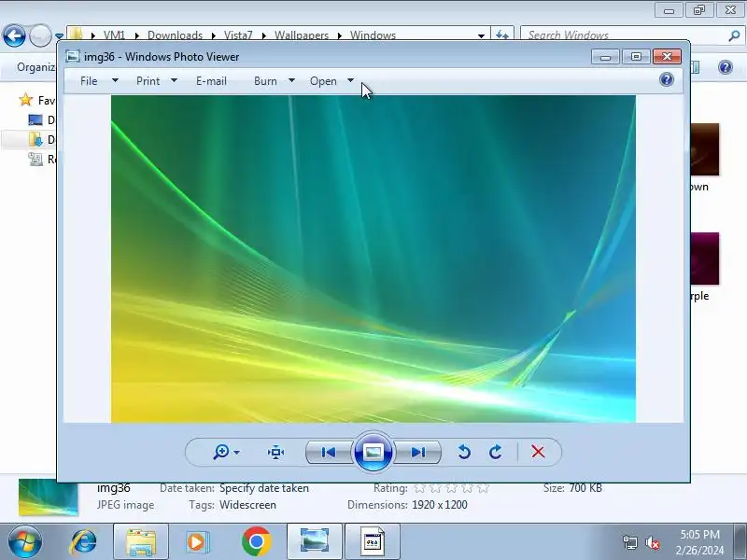Set rating to one star
Viewport: 747px width, 560px height.
419,488
